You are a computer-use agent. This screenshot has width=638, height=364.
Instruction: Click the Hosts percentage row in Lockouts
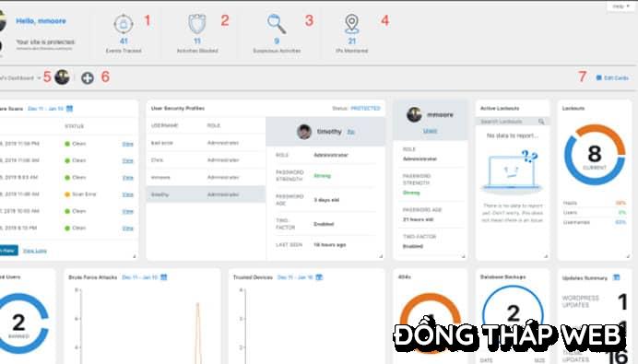(x=595, y=203)
